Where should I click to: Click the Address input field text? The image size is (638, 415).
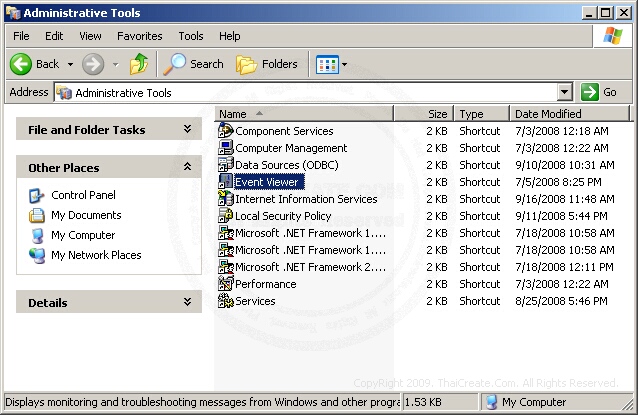[x=123, y=93]
